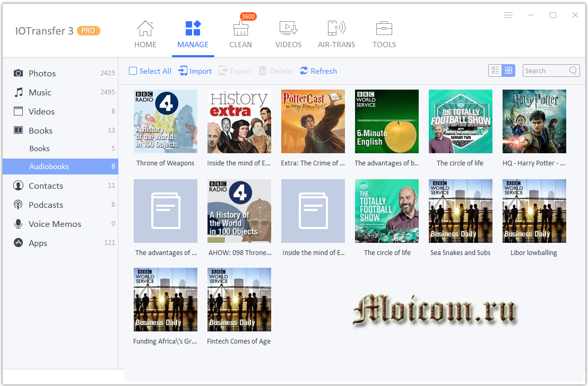Switch to grid view layout
This screenshot has height=386, width=588.
(x=508, y=71)
